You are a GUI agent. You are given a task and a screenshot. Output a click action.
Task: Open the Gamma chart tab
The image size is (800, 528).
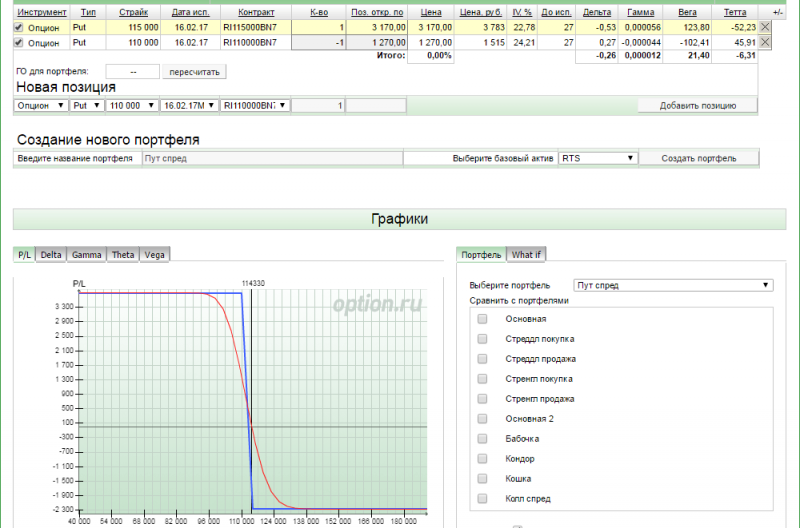click(87, 255)
